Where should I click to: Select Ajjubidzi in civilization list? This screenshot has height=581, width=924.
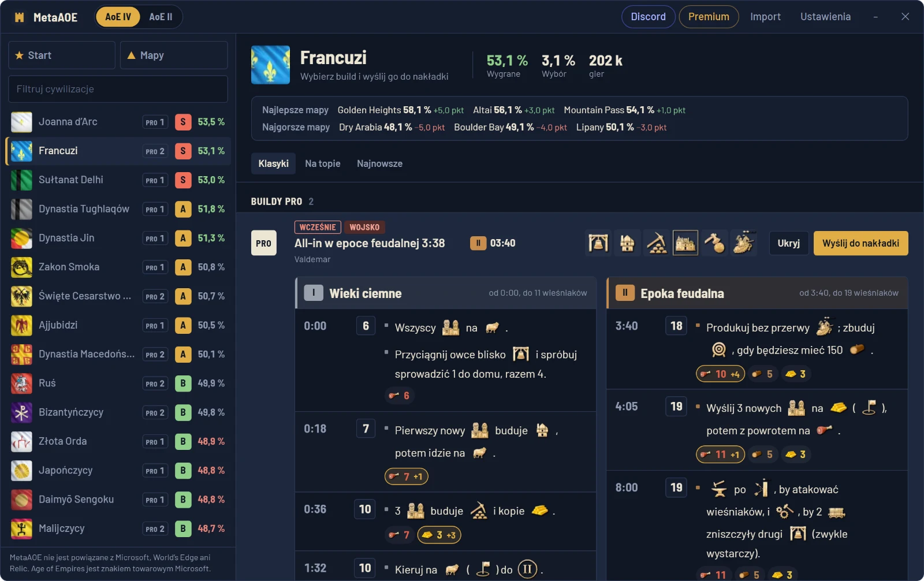[118, 325]
